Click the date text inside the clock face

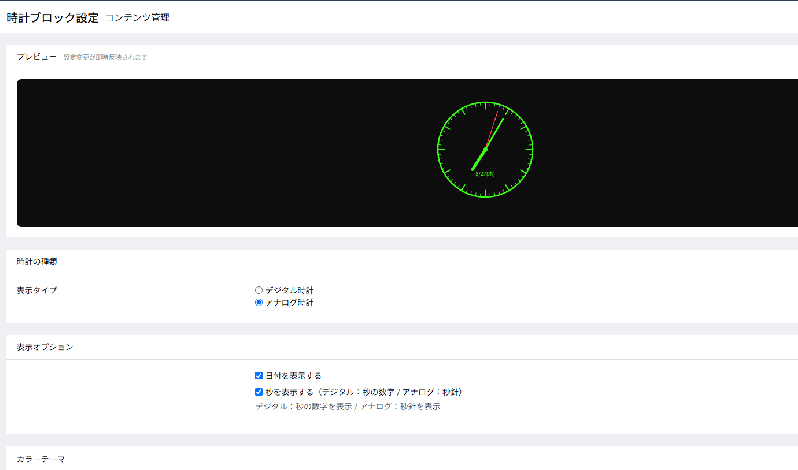(484, 174)
